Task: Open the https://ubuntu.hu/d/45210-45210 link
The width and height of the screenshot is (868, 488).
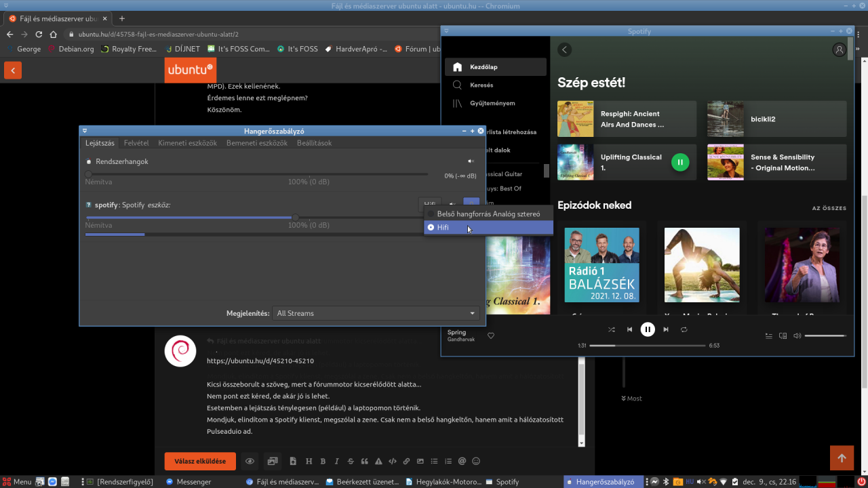Action: 260,361
